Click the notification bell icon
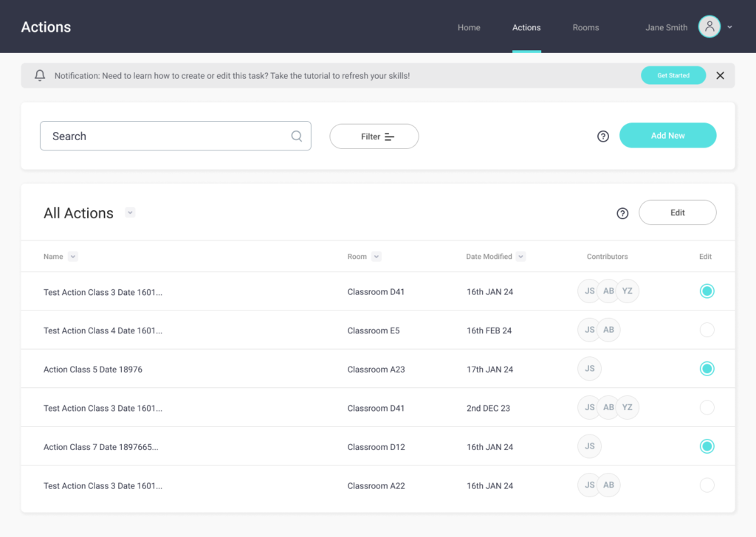The width and height of the screenshot is (756, 537). point(40,76)
